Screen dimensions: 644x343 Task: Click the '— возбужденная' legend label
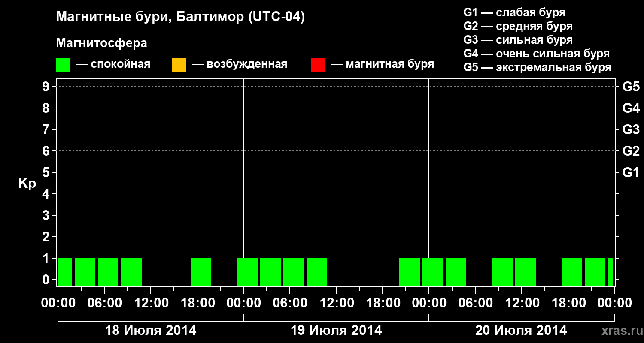click(x=240, y=64)
